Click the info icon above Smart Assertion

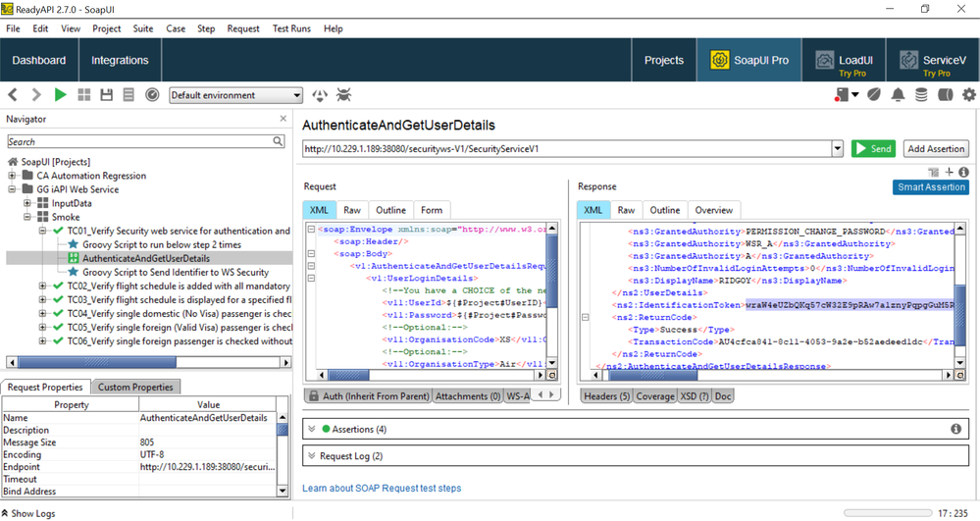coord(964,172)
